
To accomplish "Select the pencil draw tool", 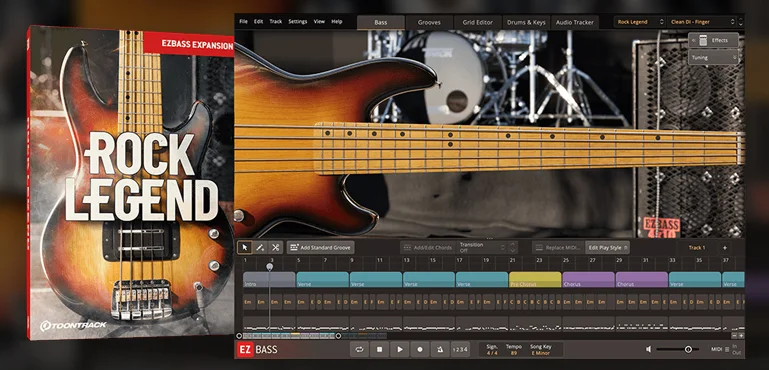I will point(260,247).
